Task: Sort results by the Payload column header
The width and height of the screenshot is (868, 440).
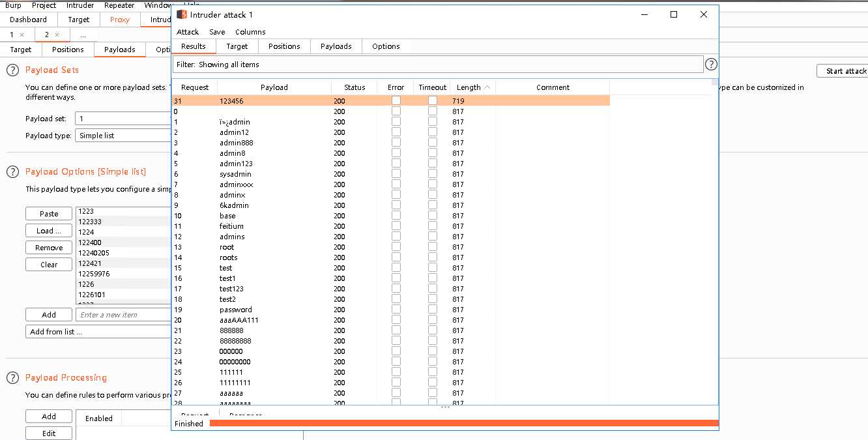Action: click(274, 87)
